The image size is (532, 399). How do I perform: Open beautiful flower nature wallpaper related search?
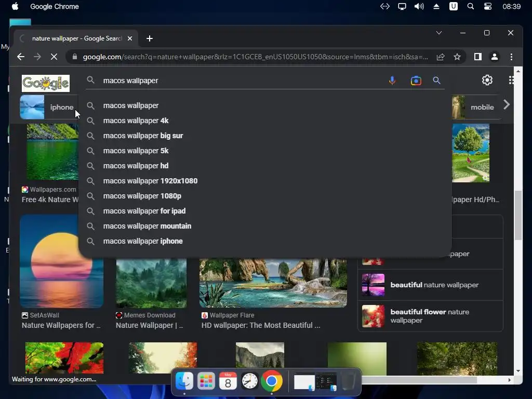point(430,316)
